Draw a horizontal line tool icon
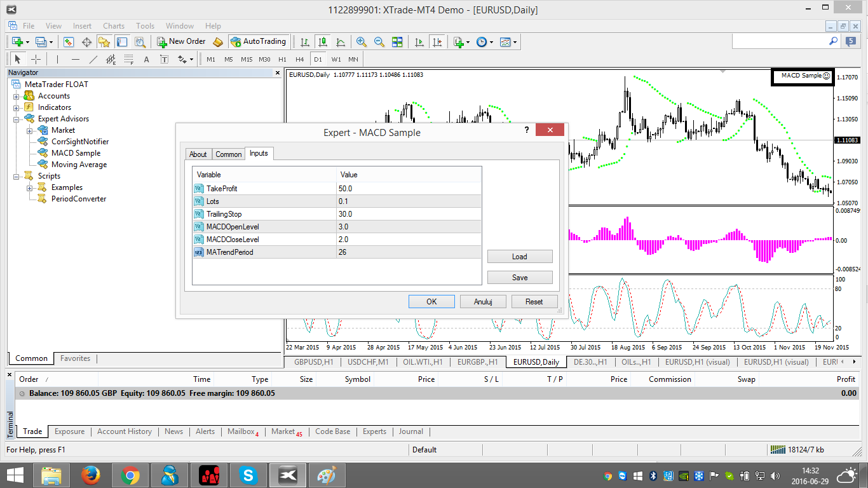 click(x=76, y=59)
